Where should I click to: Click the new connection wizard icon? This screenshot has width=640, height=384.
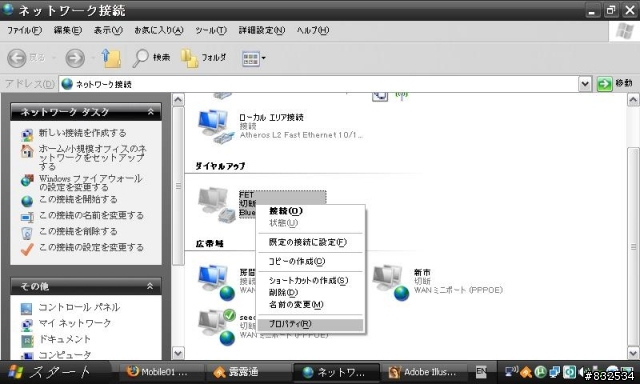tap(27, 135)
